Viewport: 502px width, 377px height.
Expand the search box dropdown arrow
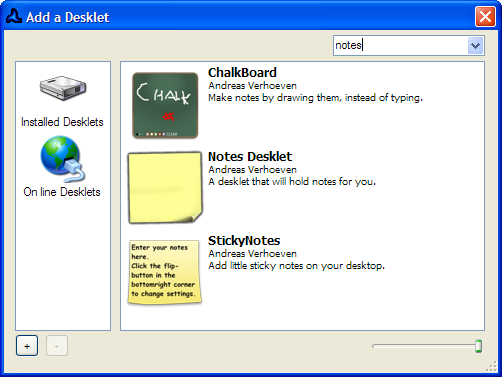[475, 45]
